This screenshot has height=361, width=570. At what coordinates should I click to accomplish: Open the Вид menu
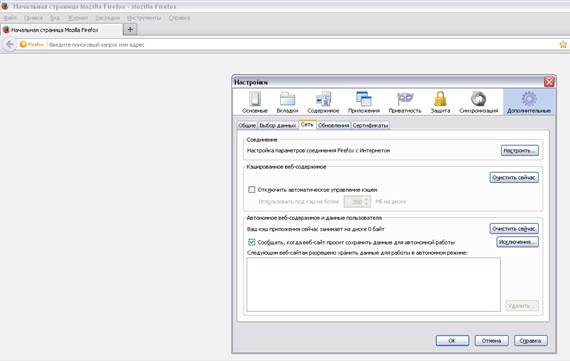point(55,18)
